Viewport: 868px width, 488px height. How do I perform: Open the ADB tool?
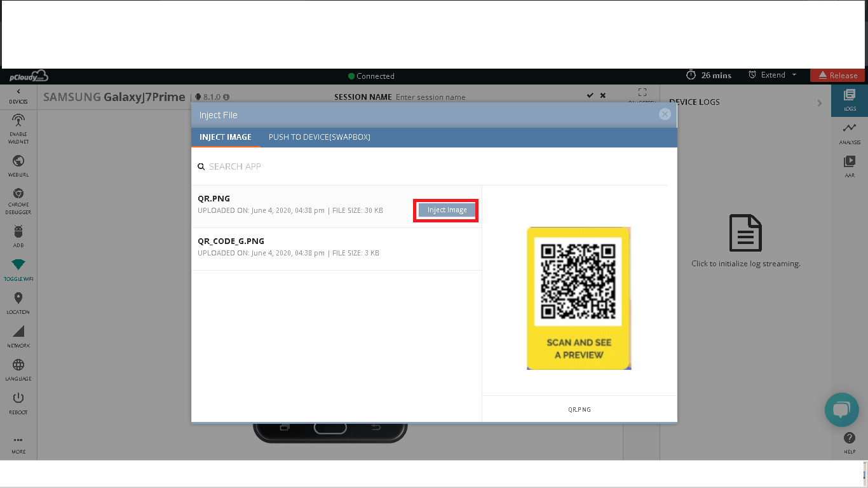pos(18,236)
